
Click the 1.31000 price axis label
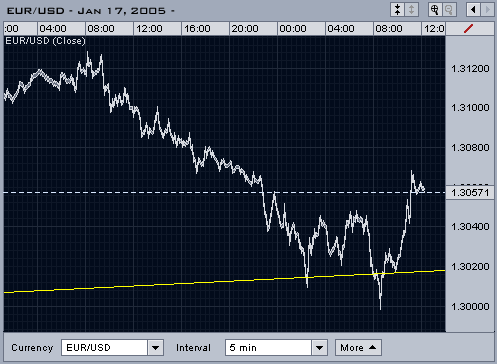470,108
